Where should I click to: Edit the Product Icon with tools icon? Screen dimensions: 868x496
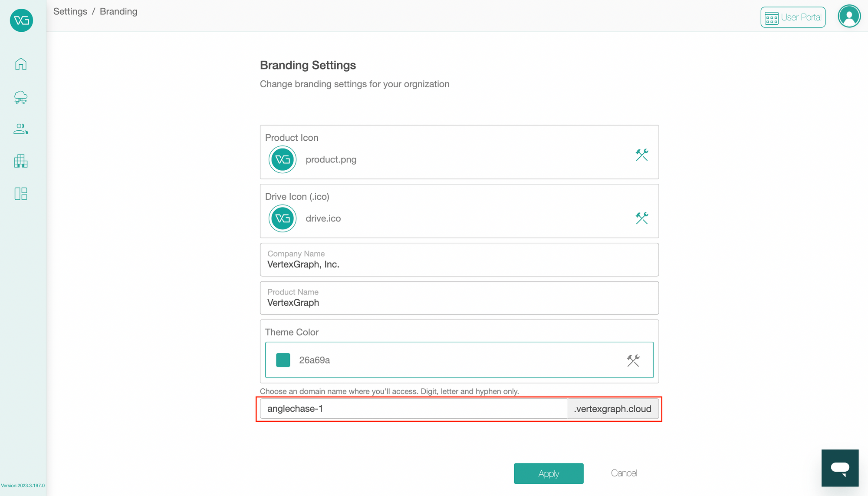click(x=642, y=155)
